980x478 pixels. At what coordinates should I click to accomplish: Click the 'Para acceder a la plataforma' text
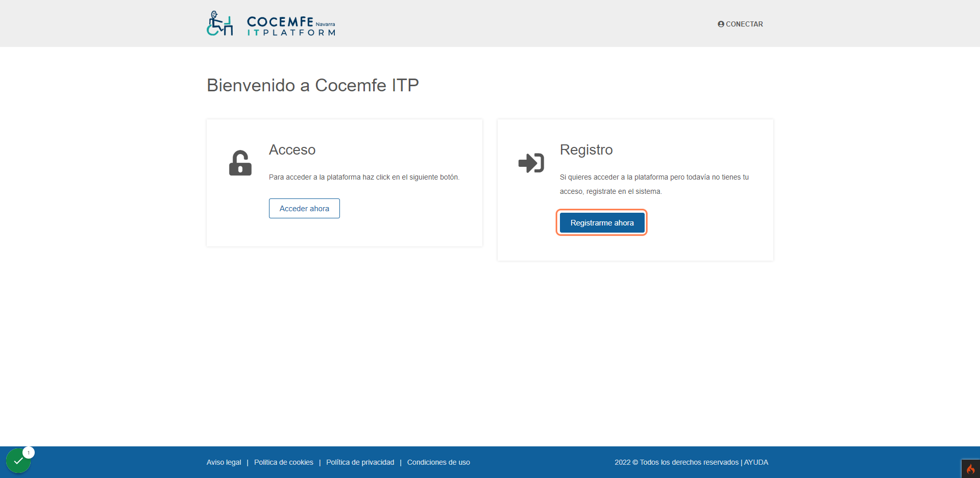pos(364,177)
